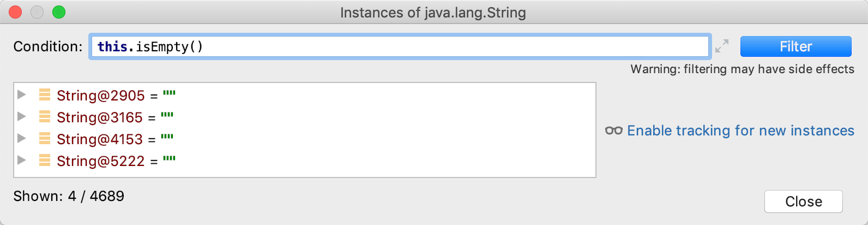Click the glasses tracking icon
868x225 pixels.
[x=614, y=131]
